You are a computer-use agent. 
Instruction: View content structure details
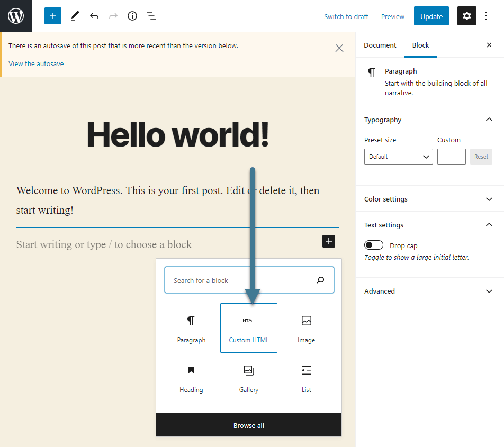click(x=132, y=16)
